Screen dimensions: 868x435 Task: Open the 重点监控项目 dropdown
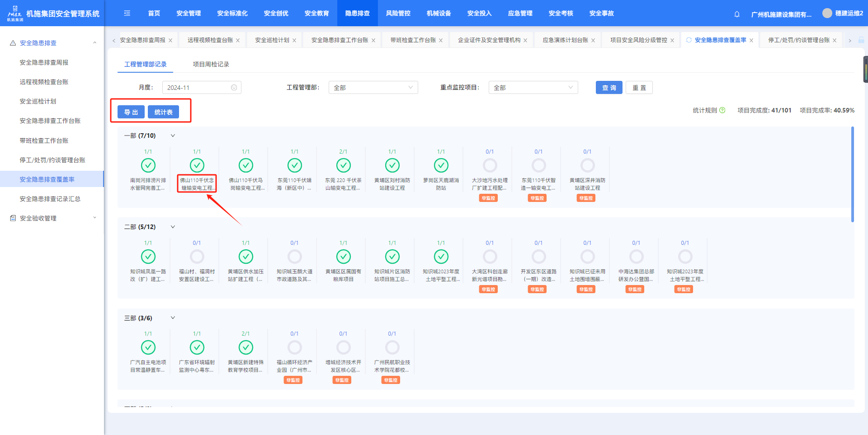(533, 88)
